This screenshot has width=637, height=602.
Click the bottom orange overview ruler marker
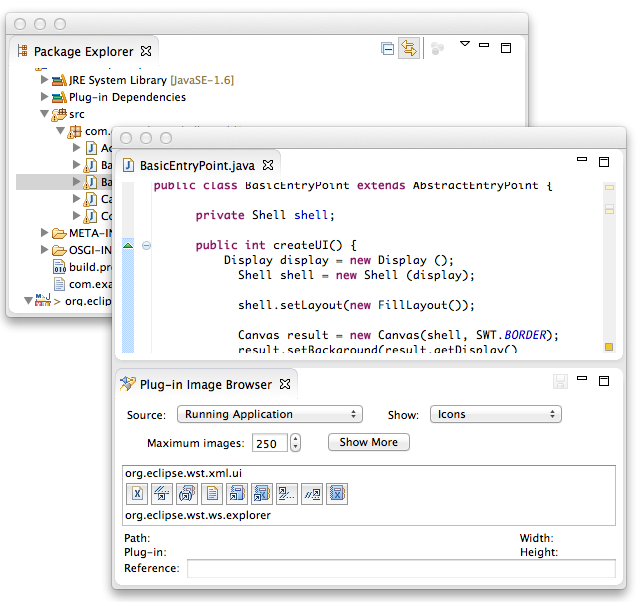(609, 347)
